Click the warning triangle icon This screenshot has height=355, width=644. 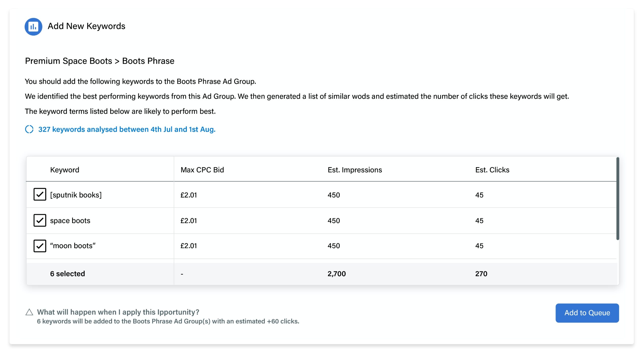(x=29, y=312)
